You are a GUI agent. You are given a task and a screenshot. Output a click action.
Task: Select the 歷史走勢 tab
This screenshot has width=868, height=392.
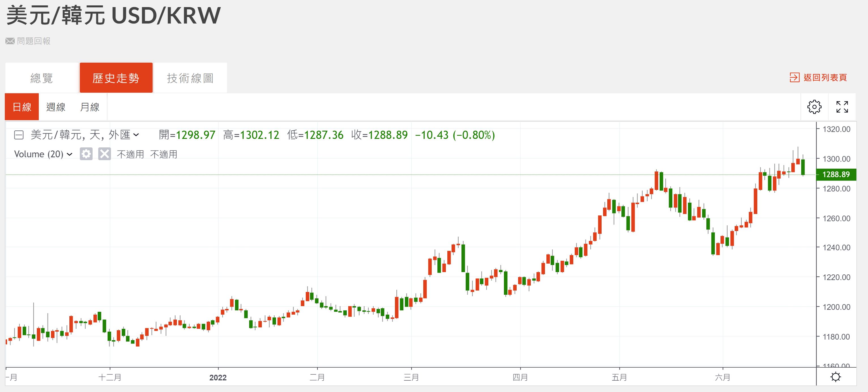tap(116, 78)
